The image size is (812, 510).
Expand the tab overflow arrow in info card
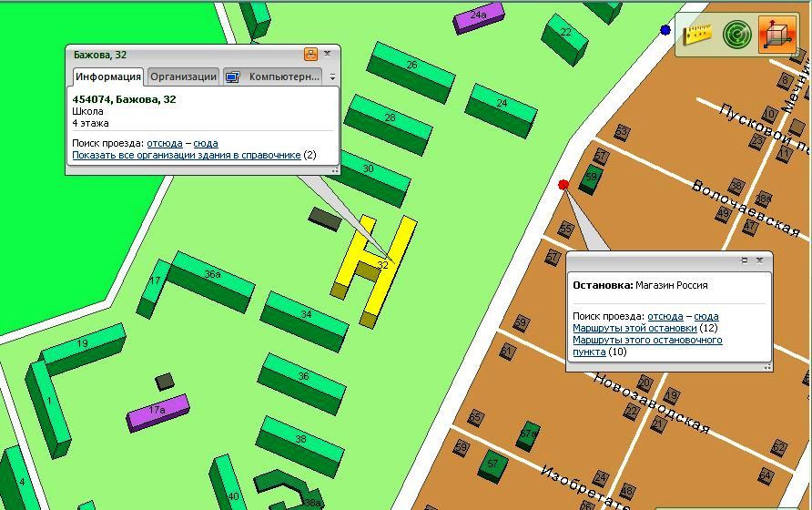(332, 77)
